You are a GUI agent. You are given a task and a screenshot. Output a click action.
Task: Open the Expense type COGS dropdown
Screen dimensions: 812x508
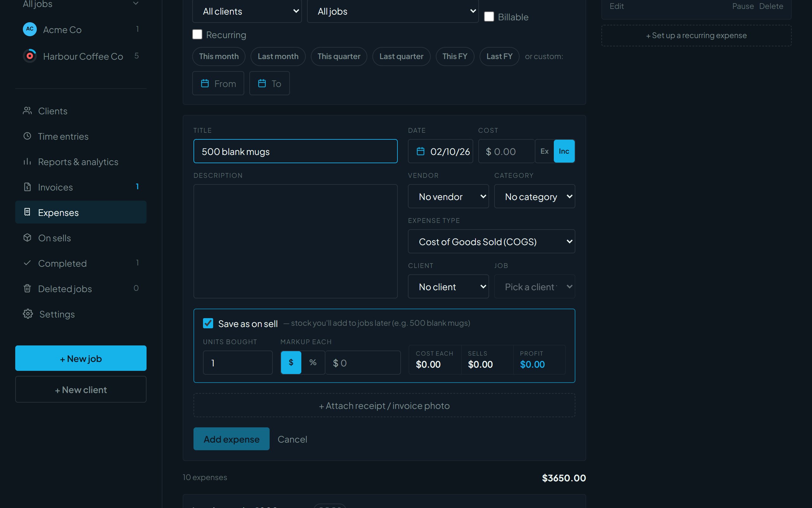coord(492,241)
